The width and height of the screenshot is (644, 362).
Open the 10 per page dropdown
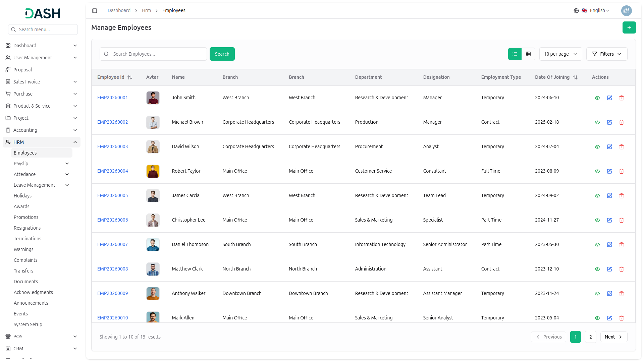tap(560, 54)
